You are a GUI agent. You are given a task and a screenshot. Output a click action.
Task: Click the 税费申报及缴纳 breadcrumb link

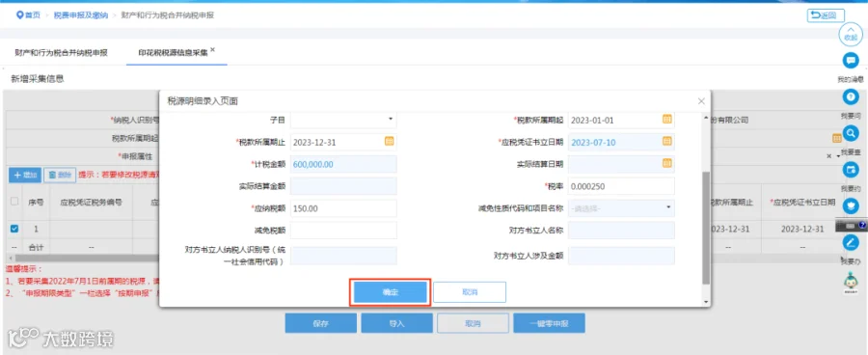81,15
